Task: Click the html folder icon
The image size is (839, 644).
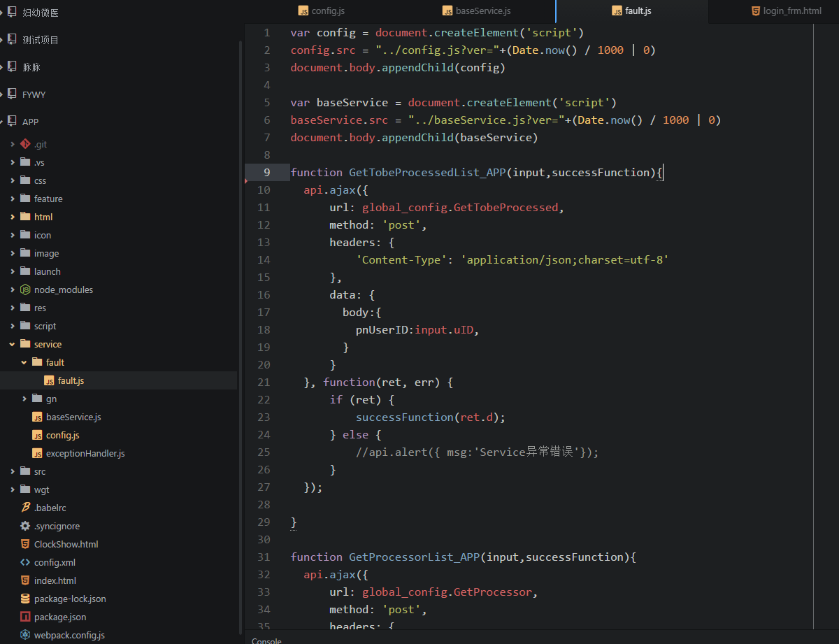Action: 25,217
